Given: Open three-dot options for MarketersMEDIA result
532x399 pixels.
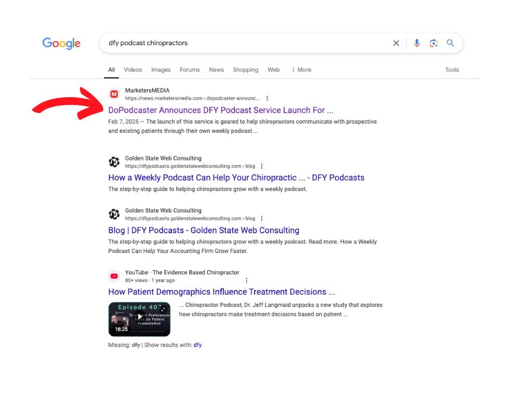Looking at the screenshot, I should (x=267, y=98).
